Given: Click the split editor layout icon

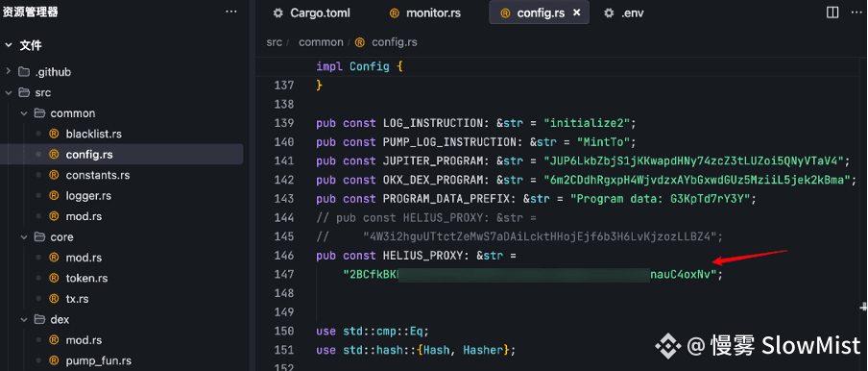Looking at the screenshot, I should point(832,12).
